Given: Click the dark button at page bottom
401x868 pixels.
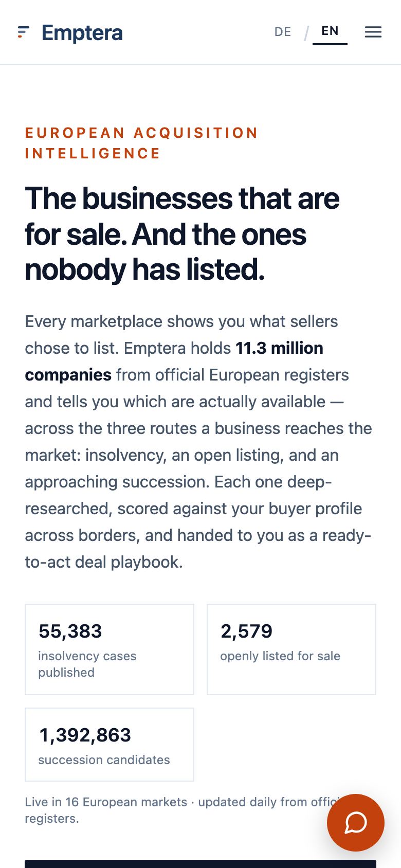Looking at the screenshot, I should coord(200,864).
